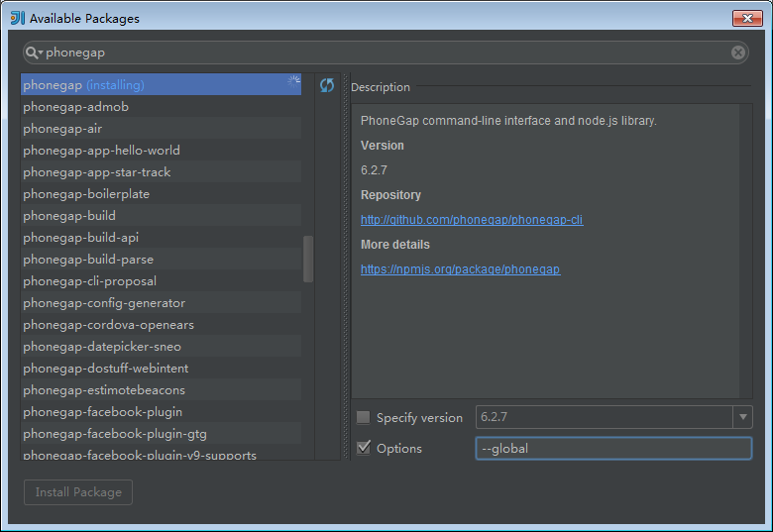The height and width of the screenshot is (532, 773).
Task: Select phonegap-admob in the list
Action: [161, 106]
